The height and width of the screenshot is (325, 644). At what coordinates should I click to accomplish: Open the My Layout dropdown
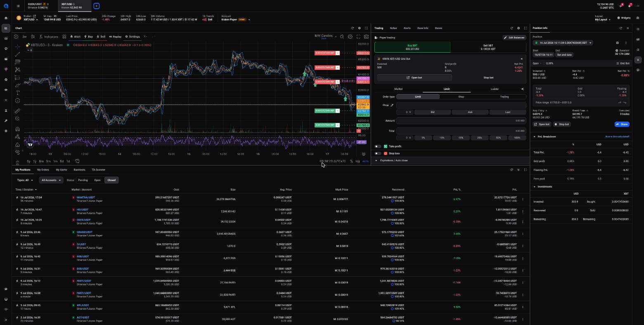coord(603,19)
